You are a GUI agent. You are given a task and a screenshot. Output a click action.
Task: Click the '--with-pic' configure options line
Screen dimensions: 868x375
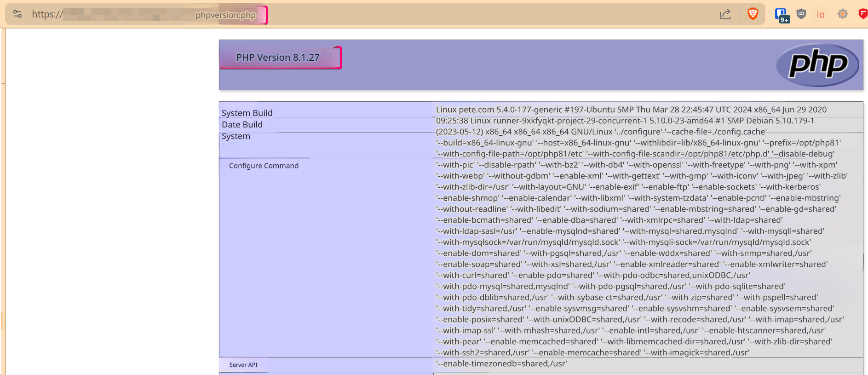pos(636,165)
